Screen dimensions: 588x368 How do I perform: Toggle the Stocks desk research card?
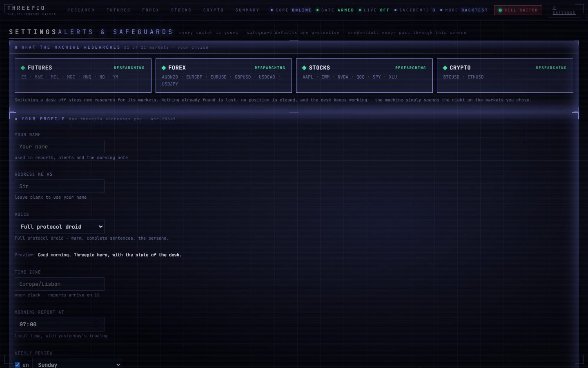[364, 76]
